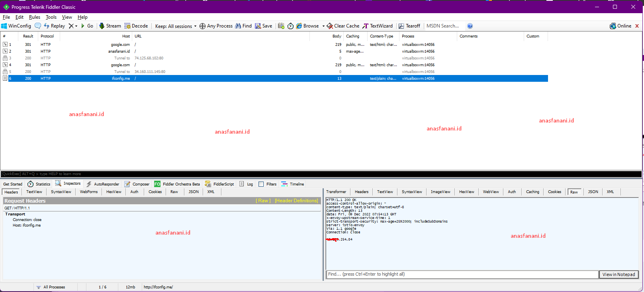
Task: Save sessions with the Save button
Action: [264, 26]
